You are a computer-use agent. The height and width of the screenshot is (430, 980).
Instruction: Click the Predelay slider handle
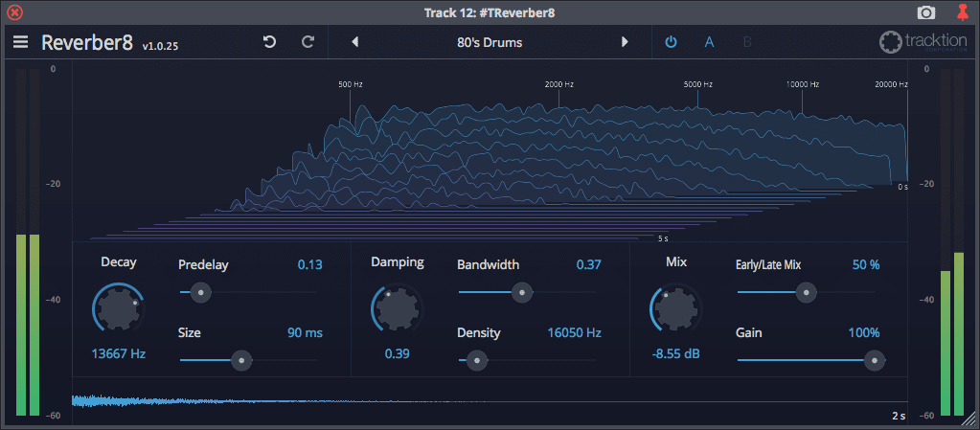[x=199, y=292]
